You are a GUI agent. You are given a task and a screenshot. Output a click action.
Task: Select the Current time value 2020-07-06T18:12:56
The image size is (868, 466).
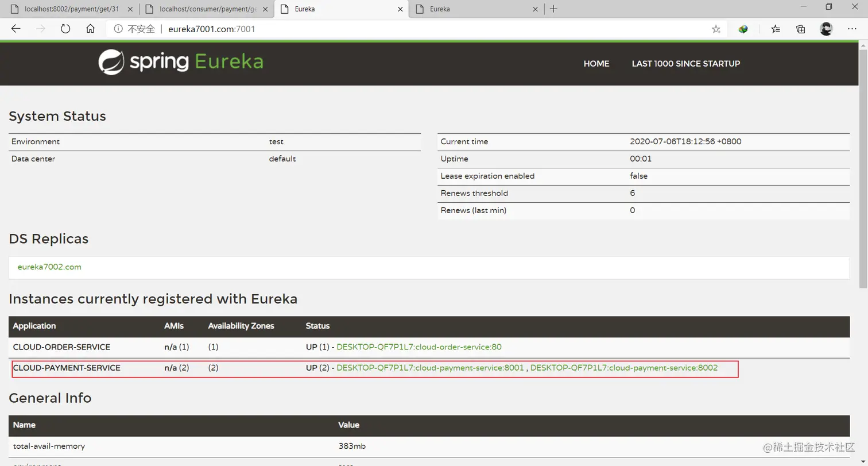point(685,141)
